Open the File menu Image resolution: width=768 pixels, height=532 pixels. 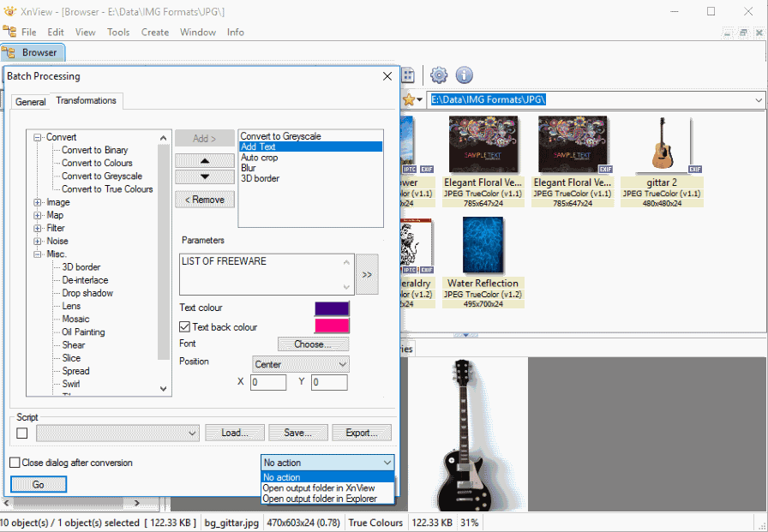click(x=28, y=33)
